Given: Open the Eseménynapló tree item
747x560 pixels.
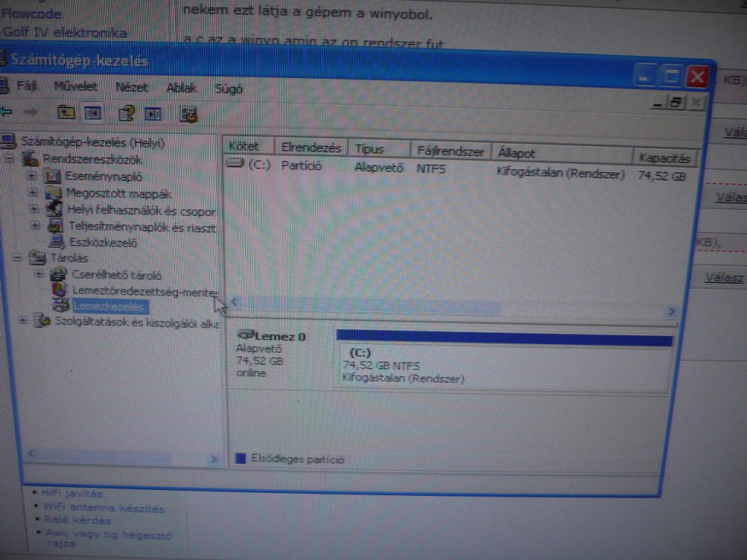Looking at the screenshot, I should [x=104, y=176].
